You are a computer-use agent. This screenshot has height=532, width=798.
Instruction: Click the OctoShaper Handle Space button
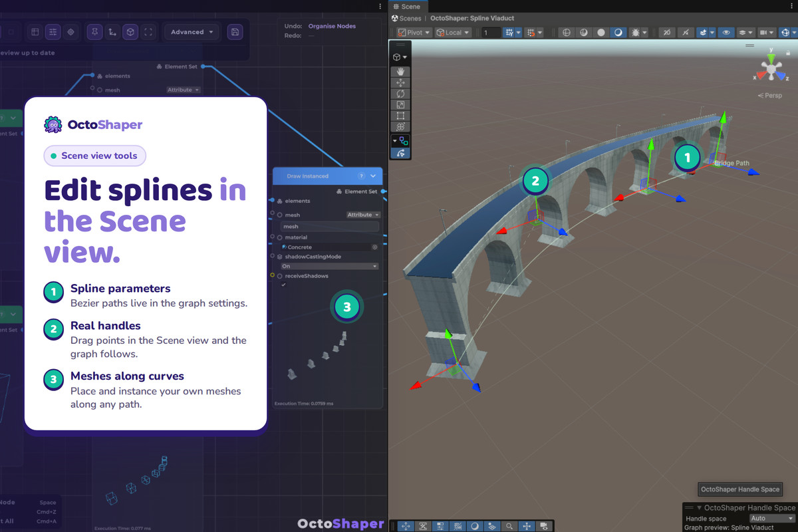739,489
